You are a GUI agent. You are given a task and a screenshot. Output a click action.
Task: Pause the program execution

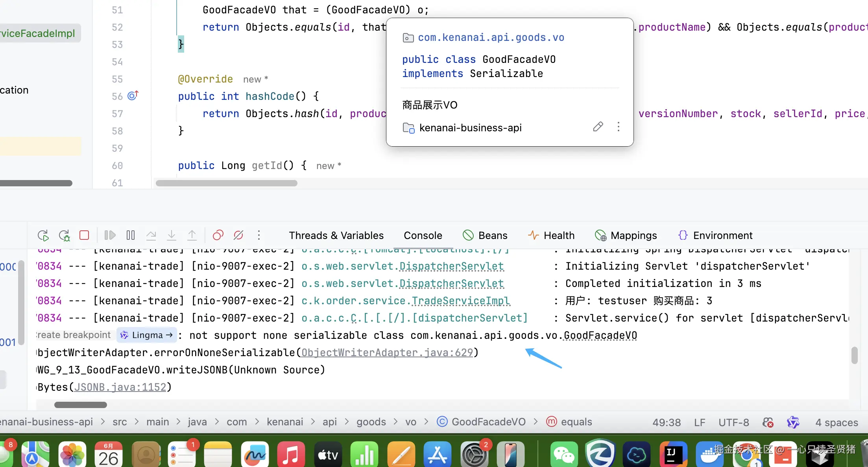(131, 235)
